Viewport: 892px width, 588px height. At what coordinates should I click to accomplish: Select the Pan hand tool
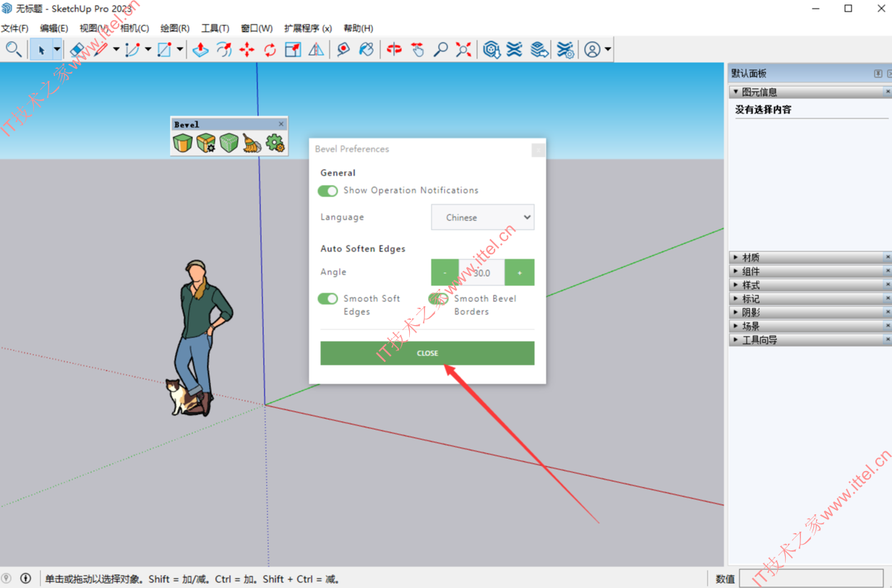[x=417, y=49]
